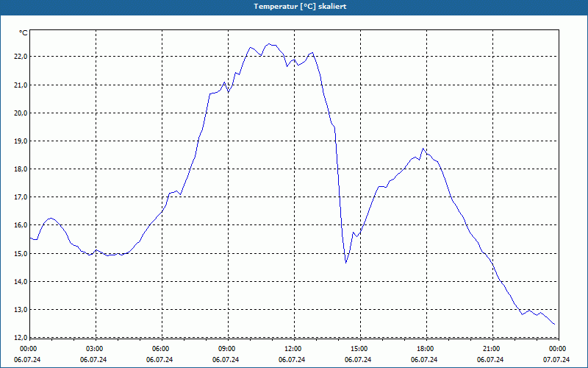588x368 pixels.
Task: Pick the 06.07.24 date under 15:00
Action: [358, 360]
